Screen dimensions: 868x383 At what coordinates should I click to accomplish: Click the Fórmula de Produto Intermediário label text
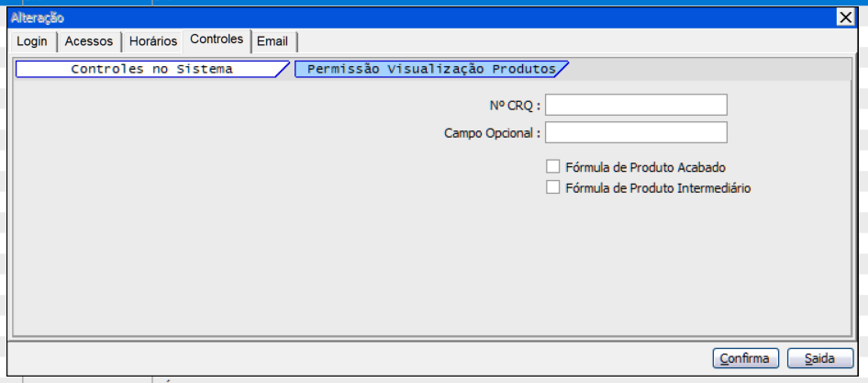[x=659, y=187]
